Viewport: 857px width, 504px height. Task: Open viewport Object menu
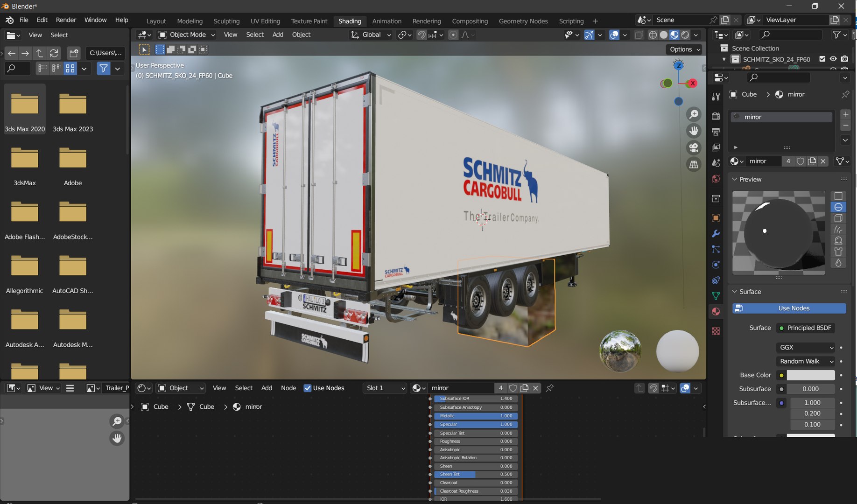(301, 35)
